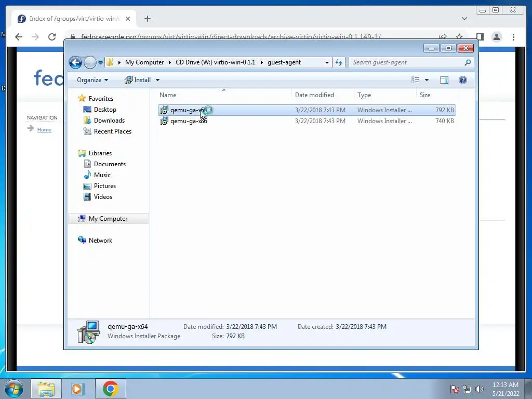Open the Windows Start menu
Viewport: 532px width, 399px height.
coord(14,389)
